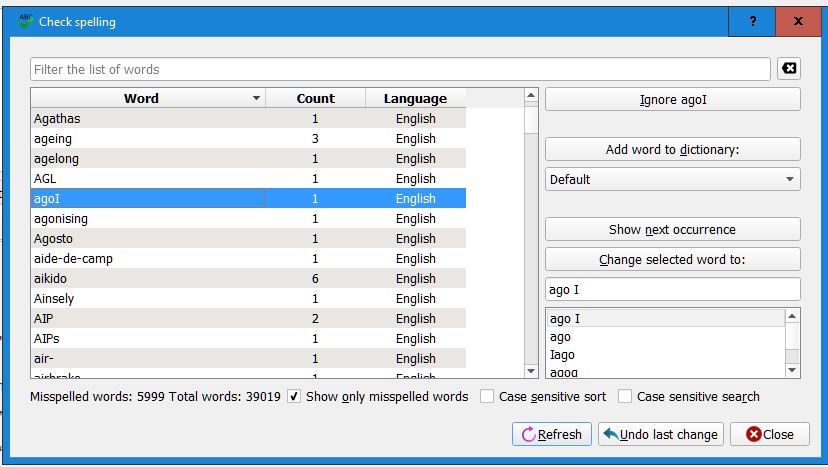The width and height of the screenshot is (828, 467).
Task: Click Refresh button with circular arrow icon
Action: pos(551,434)
